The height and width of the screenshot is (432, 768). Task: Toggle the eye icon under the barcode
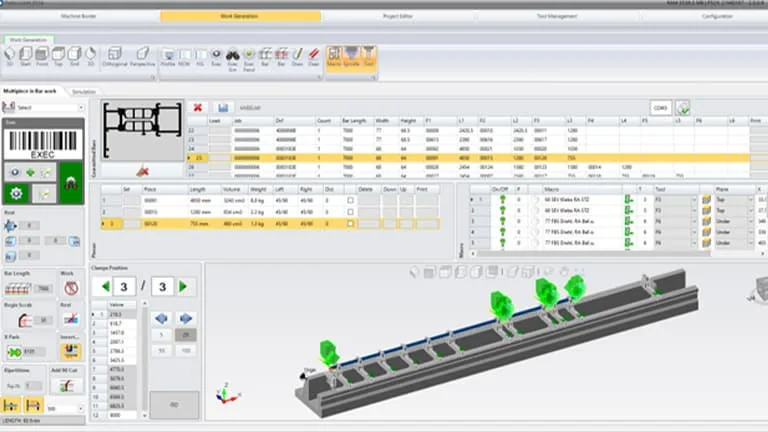tap(15, 172)
